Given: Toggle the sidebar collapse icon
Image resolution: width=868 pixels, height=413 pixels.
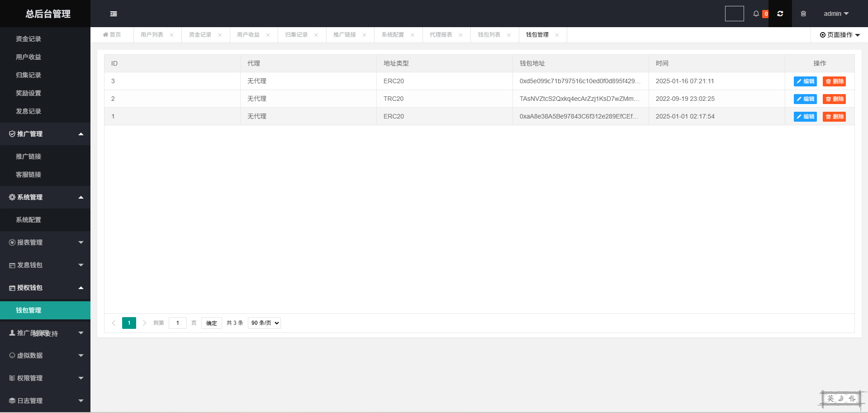Looking at the screenshot, I should pos(114,14).
